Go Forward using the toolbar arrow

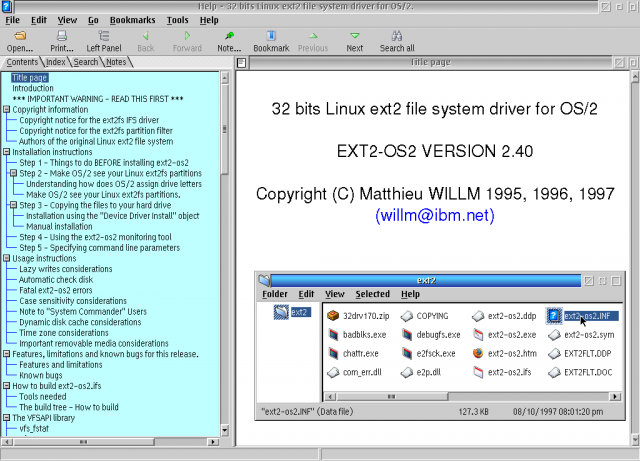click(187, 36)
